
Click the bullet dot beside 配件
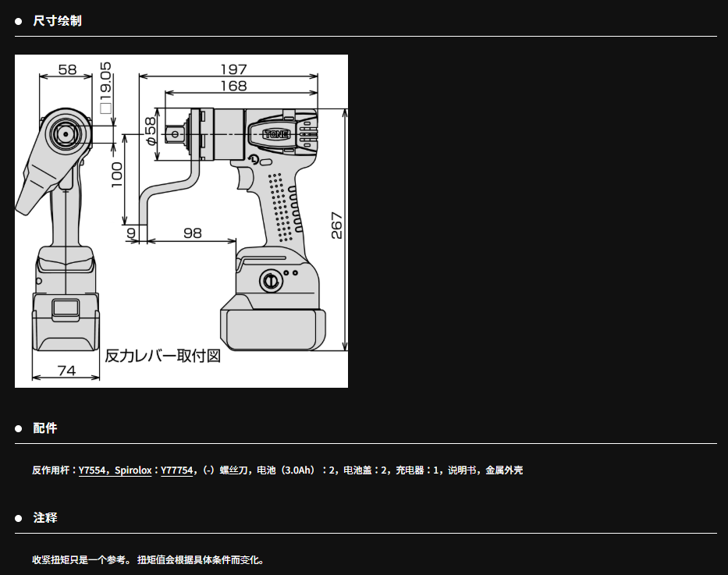[x=19, y=428]
